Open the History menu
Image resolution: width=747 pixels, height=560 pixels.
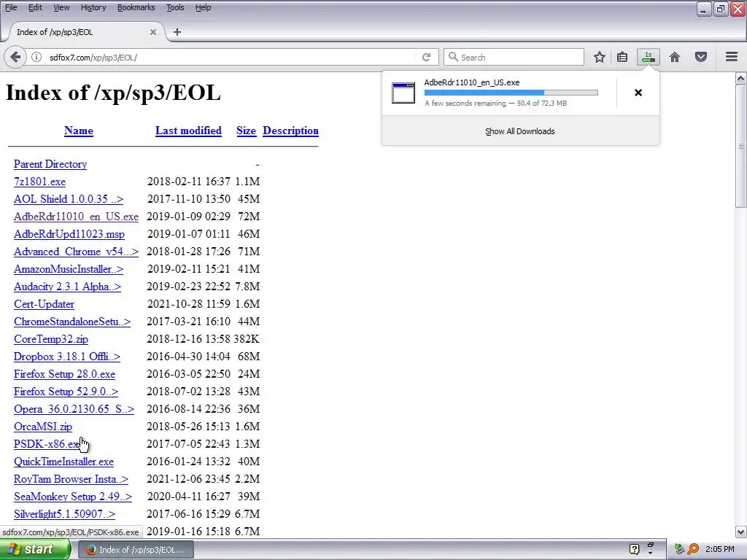[93, 7]
